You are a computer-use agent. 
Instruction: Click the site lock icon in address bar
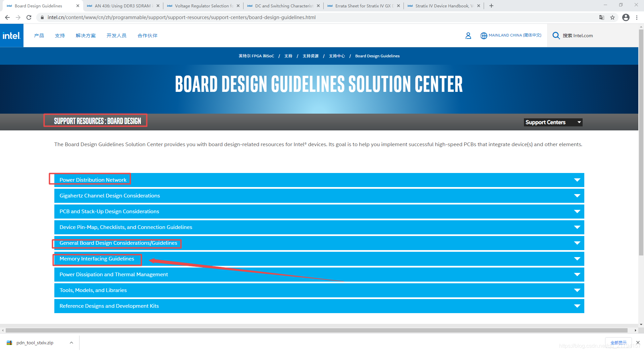pyautogui.click(x=42, y=17)
